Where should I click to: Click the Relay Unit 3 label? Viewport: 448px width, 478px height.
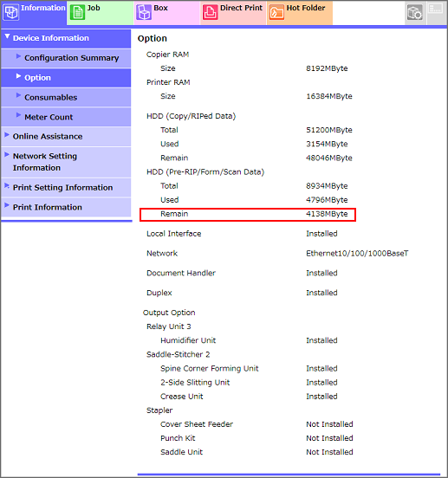169,326
